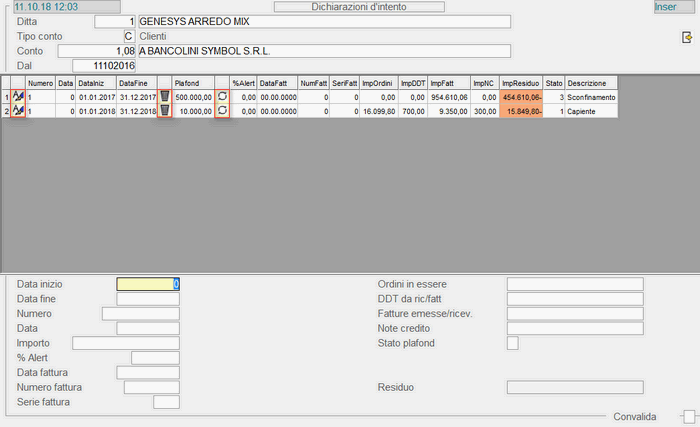The width and height of the screenshot is (700, 427).
Task: Click the trash icon for the 2017 declaration
Action: coord(165,97)
